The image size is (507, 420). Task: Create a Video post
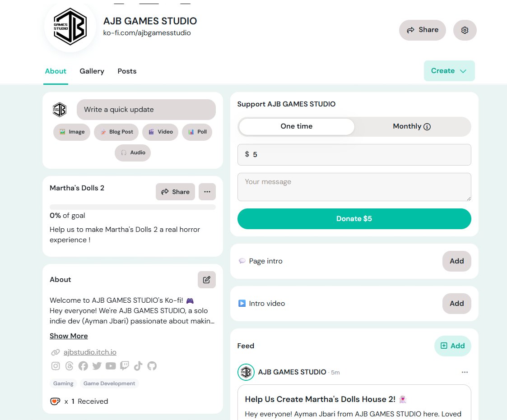click(160, 132)
